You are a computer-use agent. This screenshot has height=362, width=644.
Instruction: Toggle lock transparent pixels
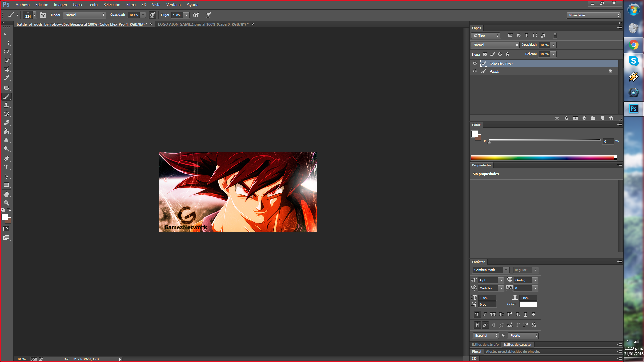point(485,54)
